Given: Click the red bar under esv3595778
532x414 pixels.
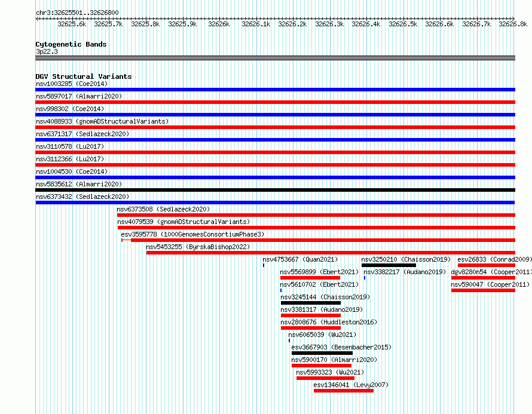Looking at the screenshot, I should click(x=318, y=240).
